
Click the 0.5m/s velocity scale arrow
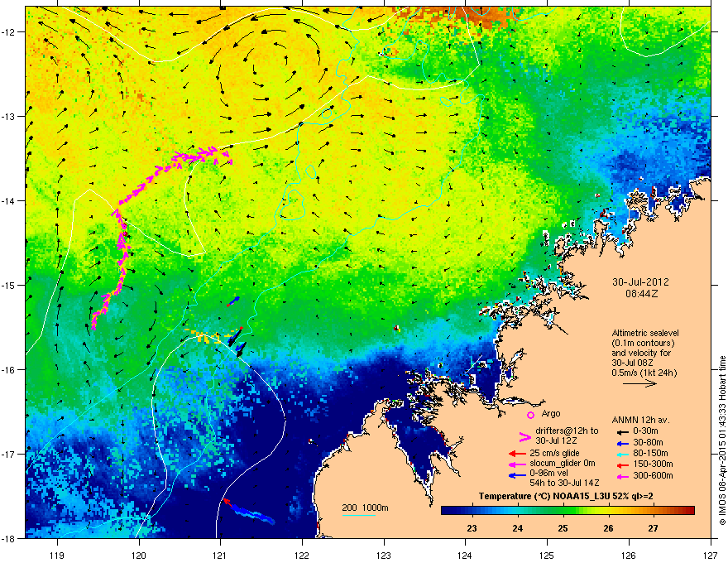[x=639, y=383]
